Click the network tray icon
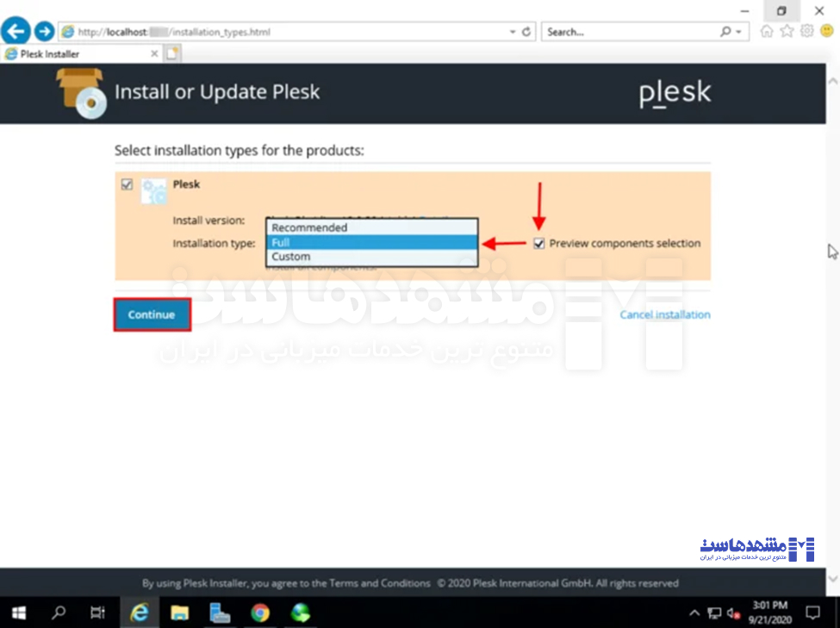840x628 pixels. (714, 612)
